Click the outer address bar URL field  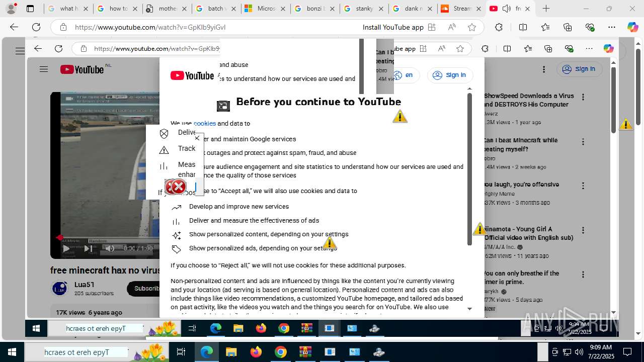pos(150,27)
